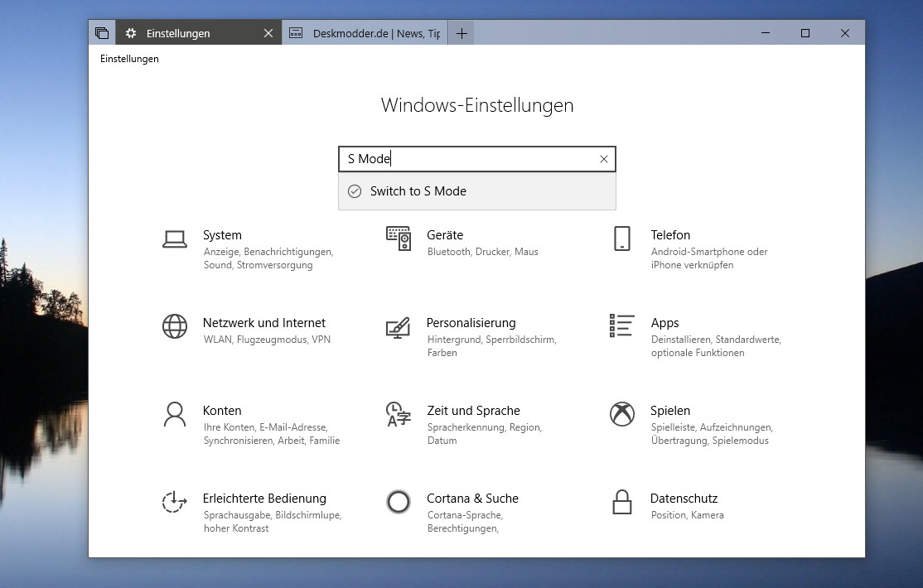Open the Zeit und Sprache icon
The image size is (923, 588).
pos(399,414)
